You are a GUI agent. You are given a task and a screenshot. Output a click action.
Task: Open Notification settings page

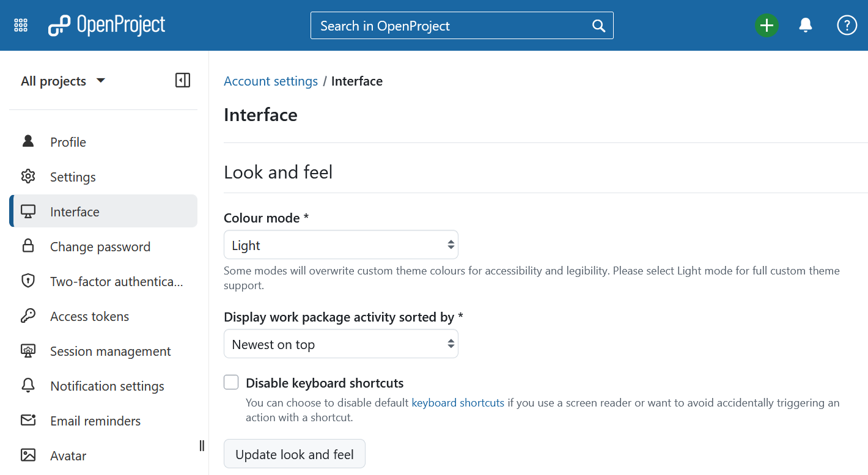(x=103, y=386)
